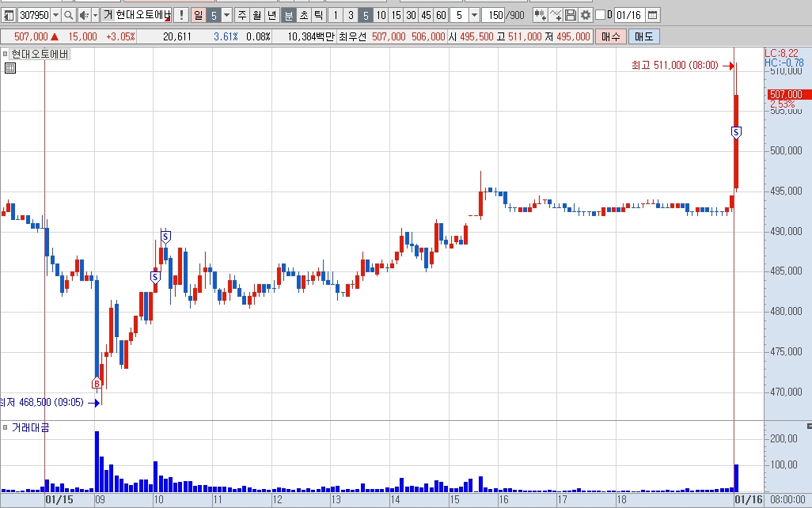This screenshot has width=812, height=508.
Task: Open chart settings with the gear icon
Action: tap(585, 16)
